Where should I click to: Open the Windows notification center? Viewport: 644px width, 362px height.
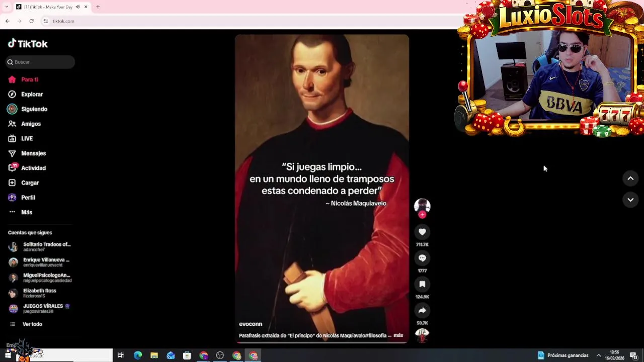[633, 355]
